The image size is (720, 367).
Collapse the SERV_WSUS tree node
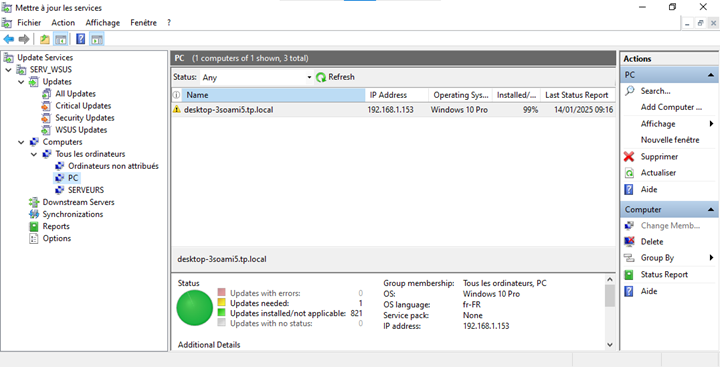pyautogui.click(x=9, y=70)
